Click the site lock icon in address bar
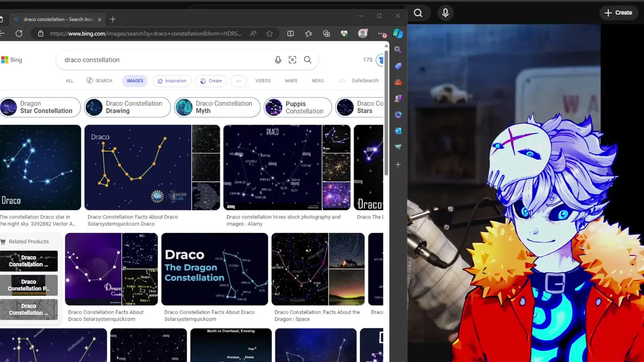 click(x=41, y=34)
